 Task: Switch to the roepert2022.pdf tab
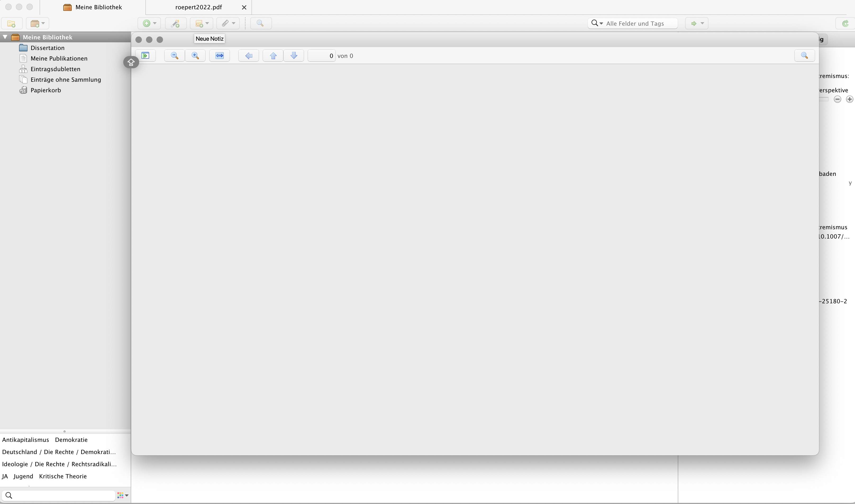[x=198, y=7]
